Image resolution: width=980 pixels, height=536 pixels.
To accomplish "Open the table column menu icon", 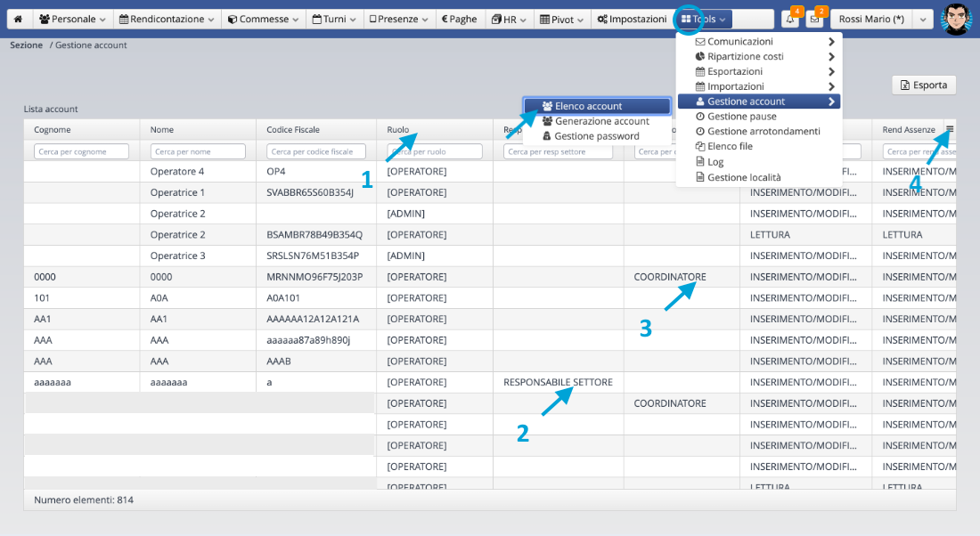I will 950,130.
